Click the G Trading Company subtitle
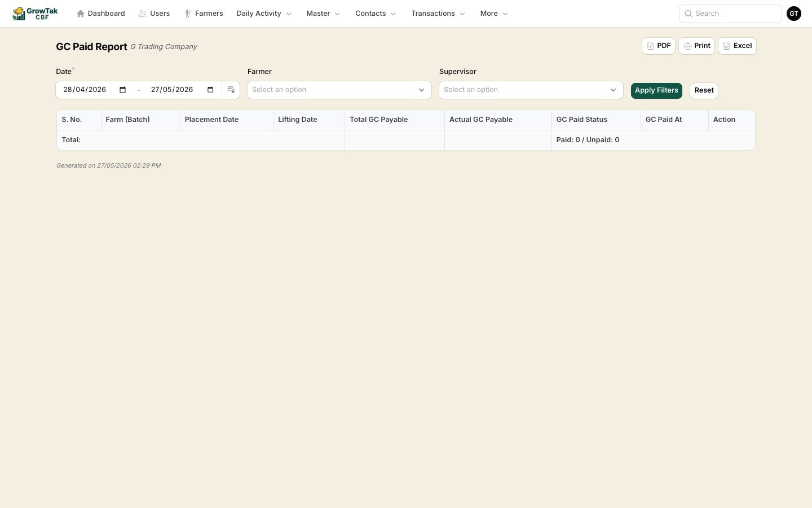The width and height of the screenshot is (812, 508). (164, 47)
